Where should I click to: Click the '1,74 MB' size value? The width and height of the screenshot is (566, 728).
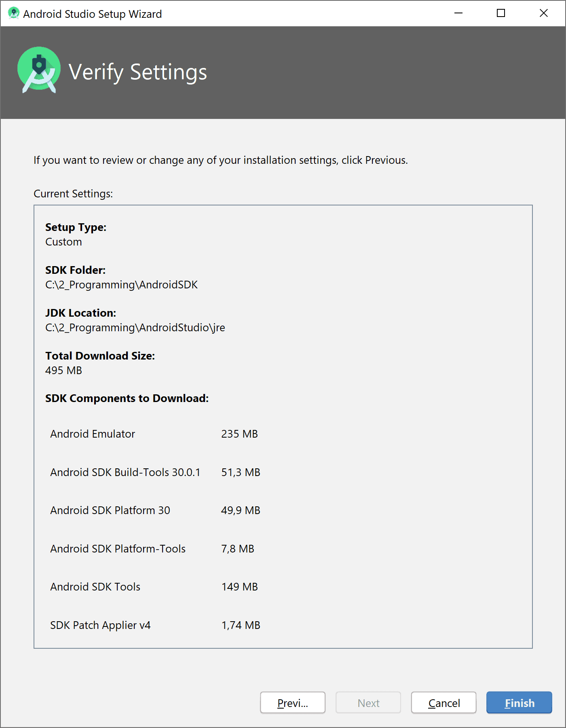pyautogui.click(x=241, y=625)
